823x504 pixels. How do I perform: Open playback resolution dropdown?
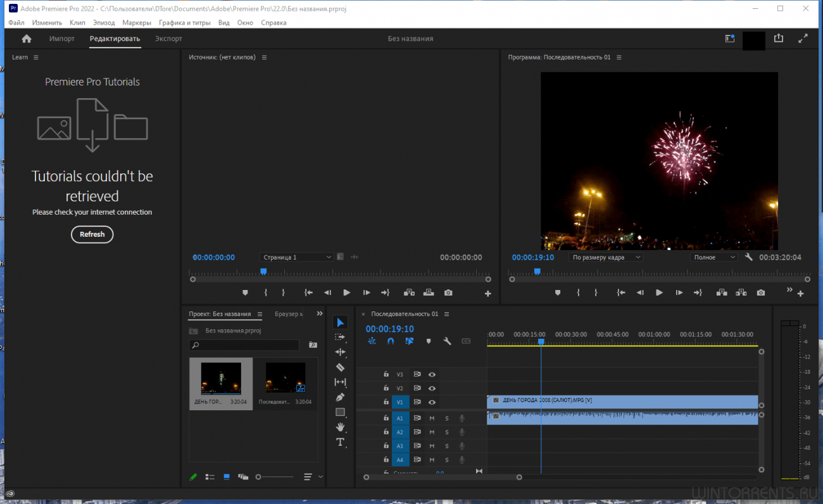[714, 257]
